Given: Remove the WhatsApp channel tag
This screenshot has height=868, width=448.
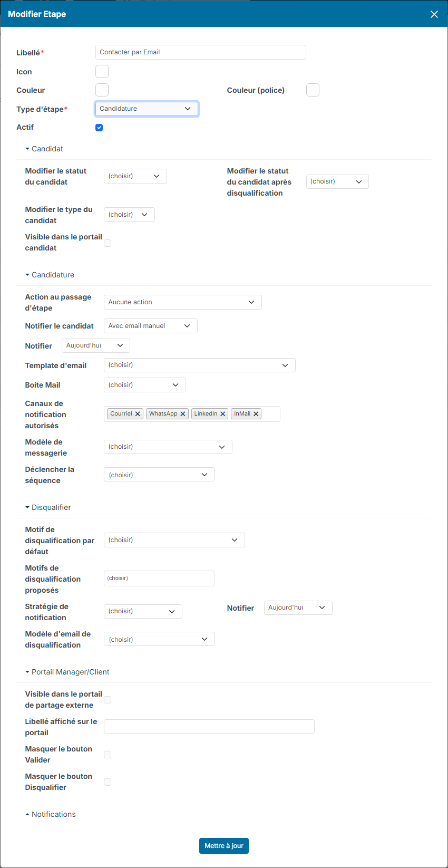Looking at the screenshot, I should click(x=183, y=414).
